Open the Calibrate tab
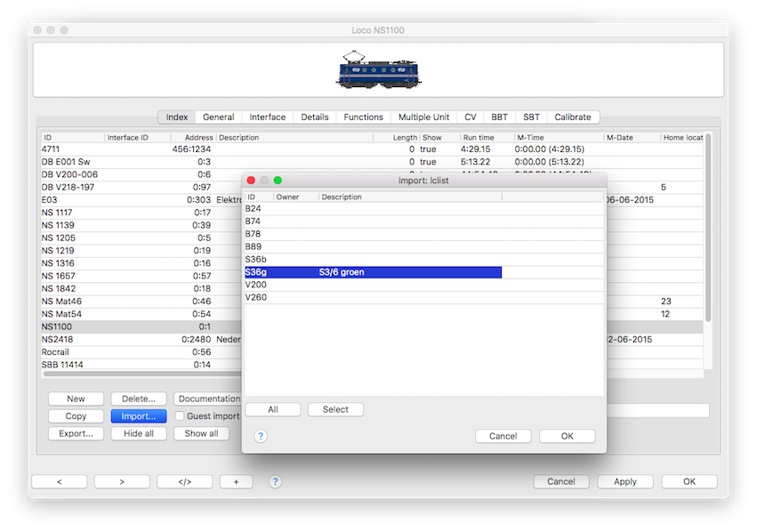 572,117
